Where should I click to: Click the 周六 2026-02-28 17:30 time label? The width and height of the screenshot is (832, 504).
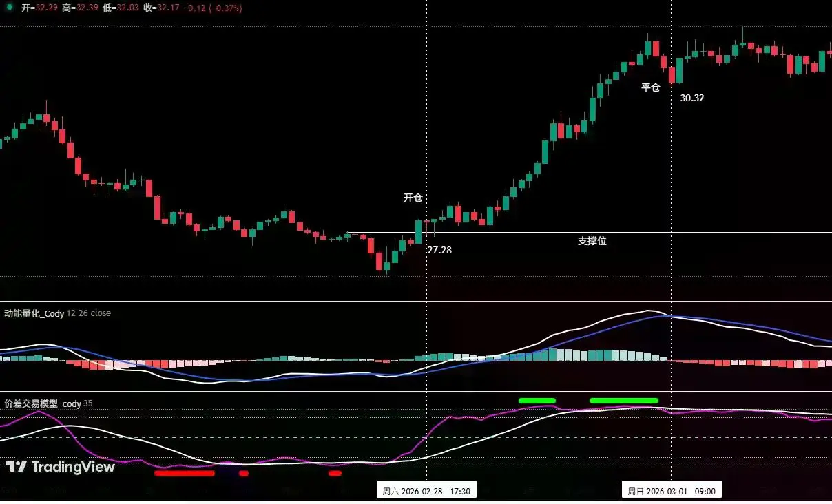coord(426,491)
